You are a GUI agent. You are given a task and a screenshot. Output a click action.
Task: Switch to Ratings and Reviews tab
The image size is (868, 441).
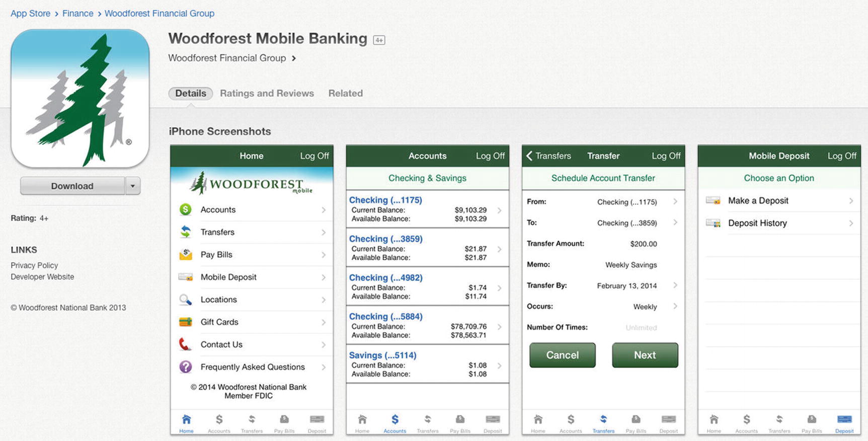pyautogui.click(x=267, y=94)
